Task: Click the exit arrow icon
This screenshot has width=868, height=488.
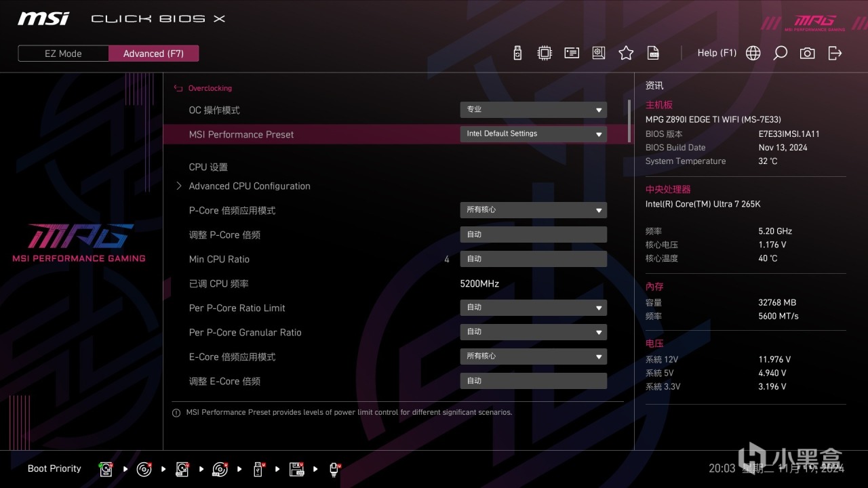Action: click(835, 53)
